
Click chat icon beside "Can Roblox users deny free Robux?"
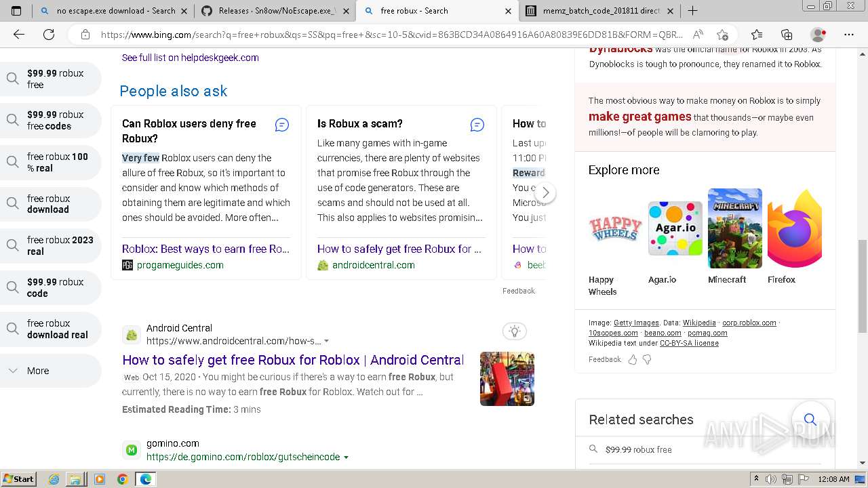pyautogui.click(x=282, y=125)
